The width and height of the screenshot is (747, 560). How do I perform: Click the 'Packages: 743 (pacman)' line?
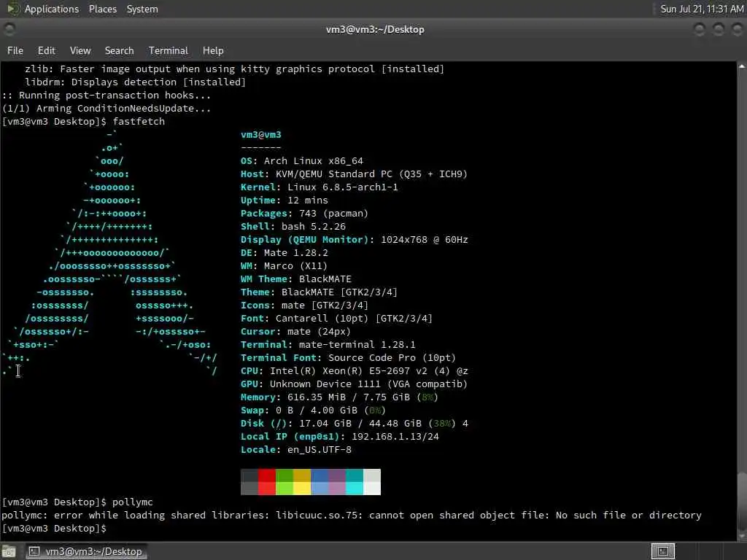[x=304, y=214]
